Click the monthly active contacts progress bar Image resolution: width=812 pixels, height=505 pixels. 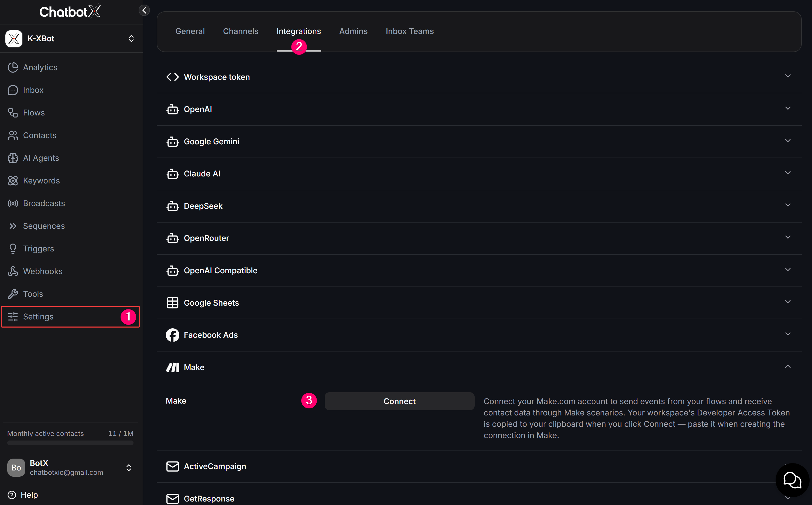point(70,443)
